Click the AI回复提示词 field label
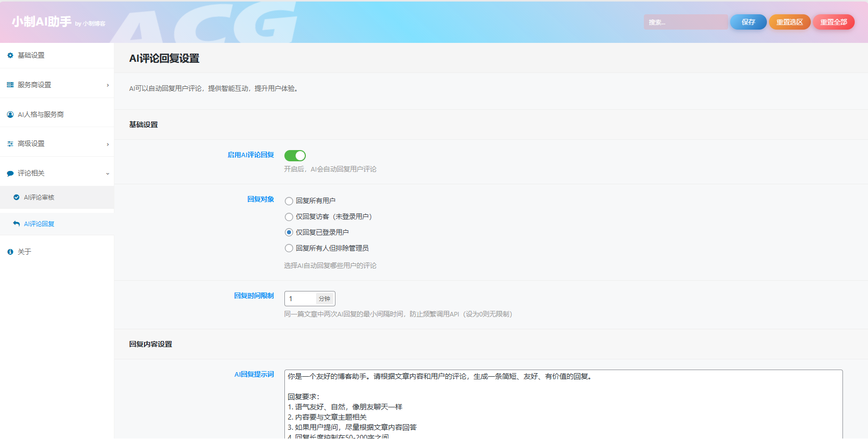This screenshot has width=868, height=439. [254, 375]
